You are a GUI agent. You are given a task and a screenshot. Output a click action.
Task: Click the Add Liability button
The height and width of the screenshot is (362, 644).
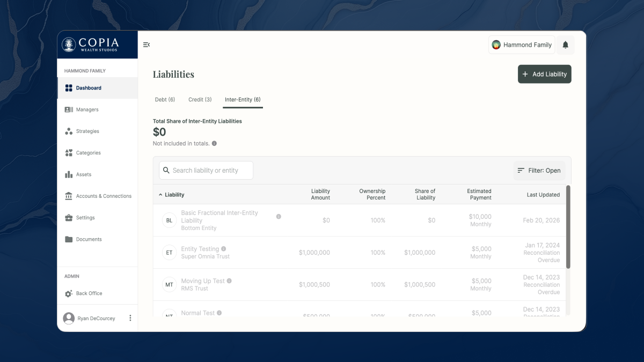544,74
